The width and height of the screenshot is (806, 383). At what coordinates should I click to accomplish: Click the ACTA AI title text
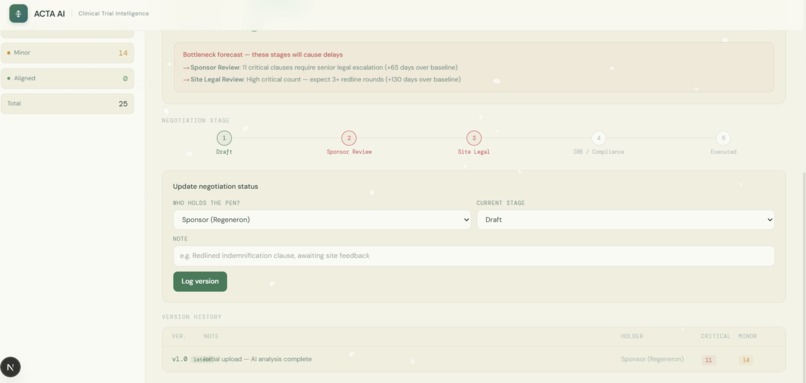click(49, 14)
